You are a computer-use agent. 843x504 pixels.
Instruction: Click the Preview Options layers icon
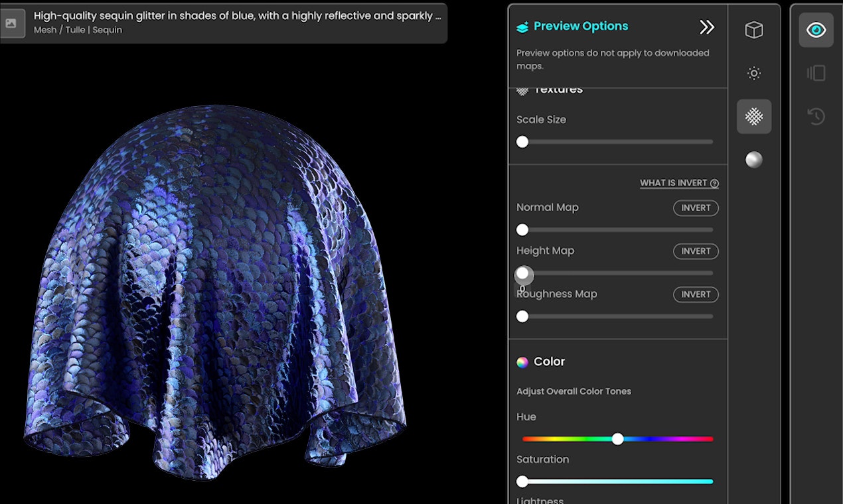coord(522,27)
